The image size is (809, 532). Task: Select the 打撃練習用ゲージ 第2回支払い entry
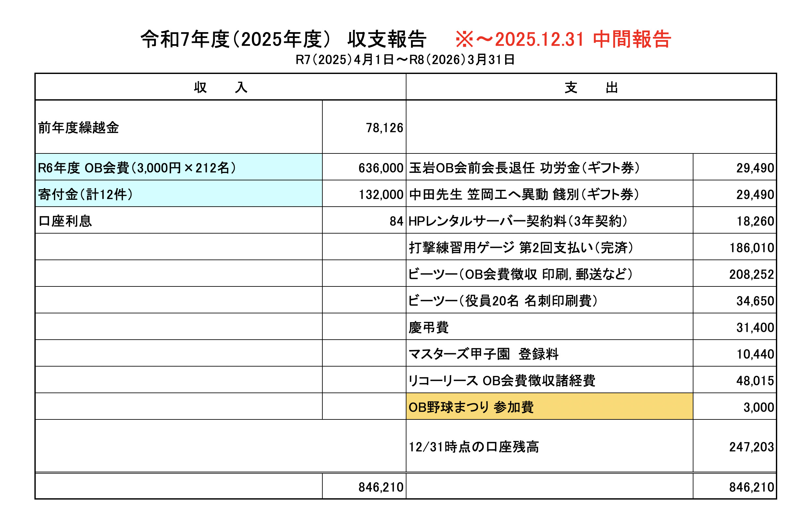pyautogui.click(x=521, y=248)
